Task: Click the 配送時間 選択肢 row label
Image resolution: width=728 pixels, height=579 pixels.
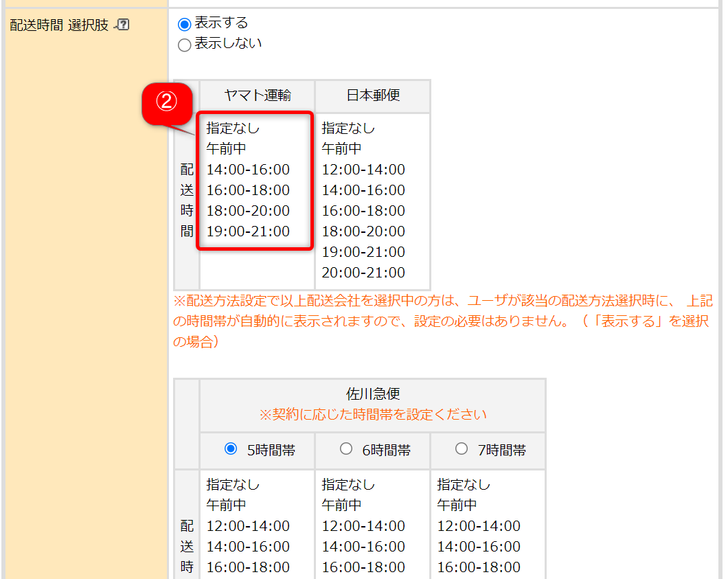Action: coord(59,26)
